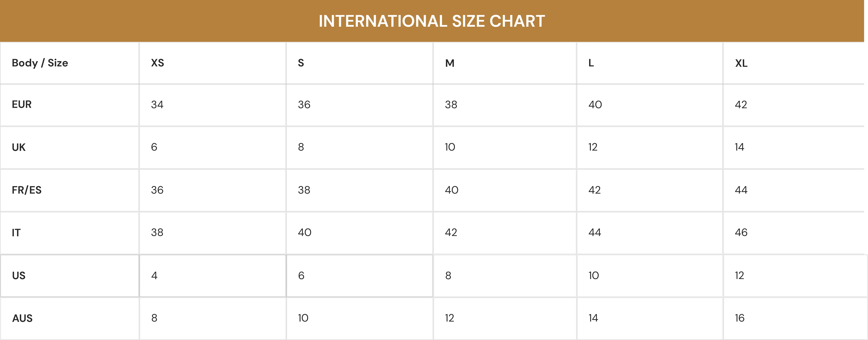Select the EUR row label
Image resolution: width=868 pixels, height=340 pixels.
(22, 105)
